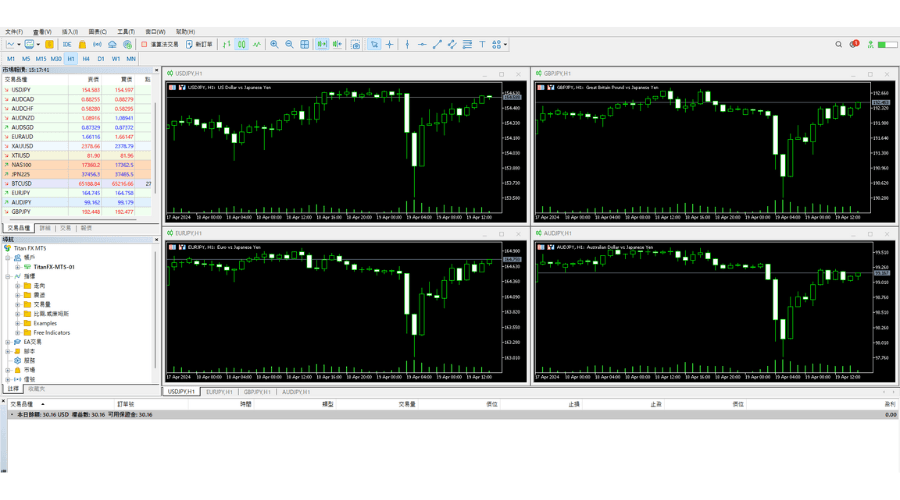Click the chart screenshot camera icon

pos(356,44)
